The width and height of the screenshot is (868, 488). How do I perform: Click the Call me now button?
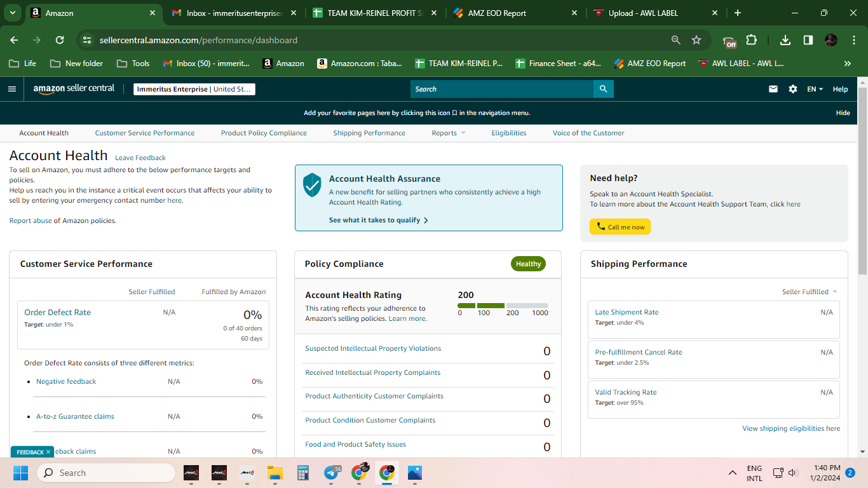coord(620,227)
